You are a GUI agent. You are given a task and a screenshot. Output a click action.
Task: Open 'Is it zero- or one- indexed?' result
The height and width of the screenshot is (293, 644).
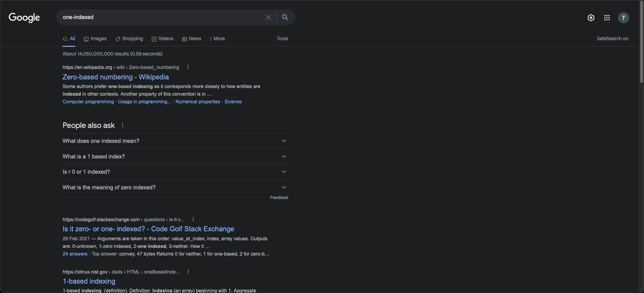(148, 229)
